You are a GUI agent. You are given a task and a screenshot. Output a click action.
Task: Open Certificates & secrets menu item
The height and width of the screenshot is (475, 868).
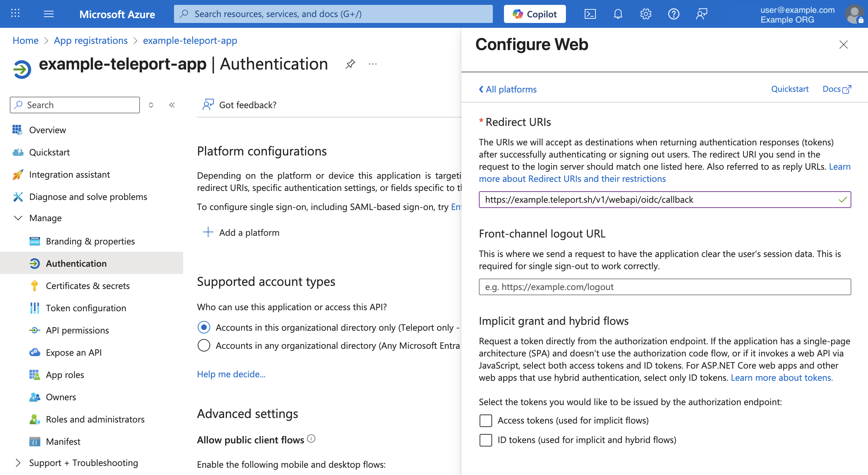[88, 286]
